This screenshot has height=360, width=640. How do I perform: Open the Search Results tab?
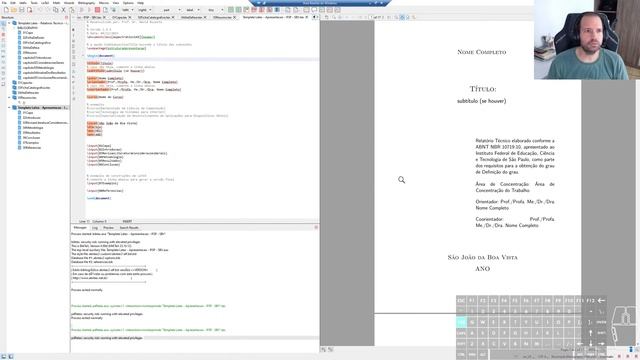pos(129,228)
